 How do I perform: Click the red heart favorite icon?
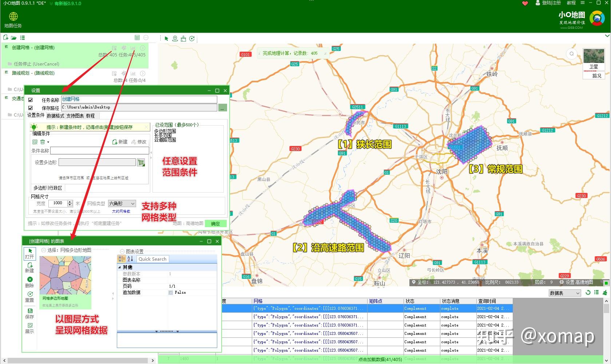pyautogui.click(x=525, y=3)
